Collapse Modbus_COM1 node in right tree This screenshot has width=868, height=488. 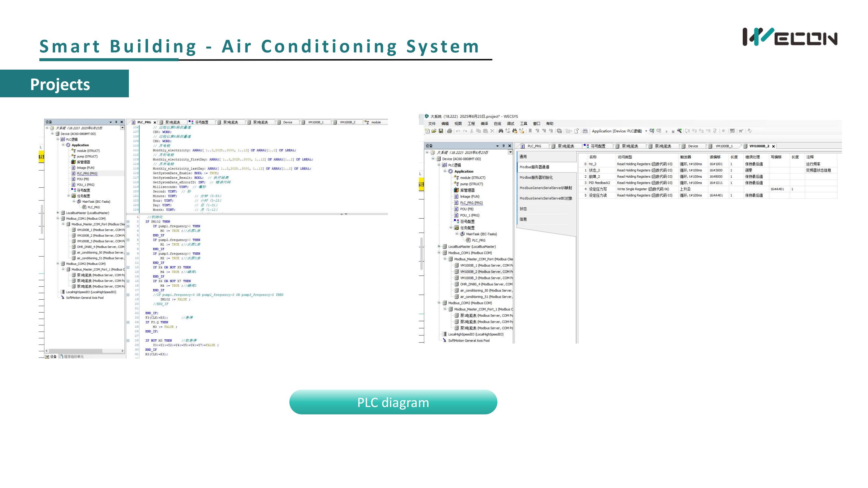[439, 252]
